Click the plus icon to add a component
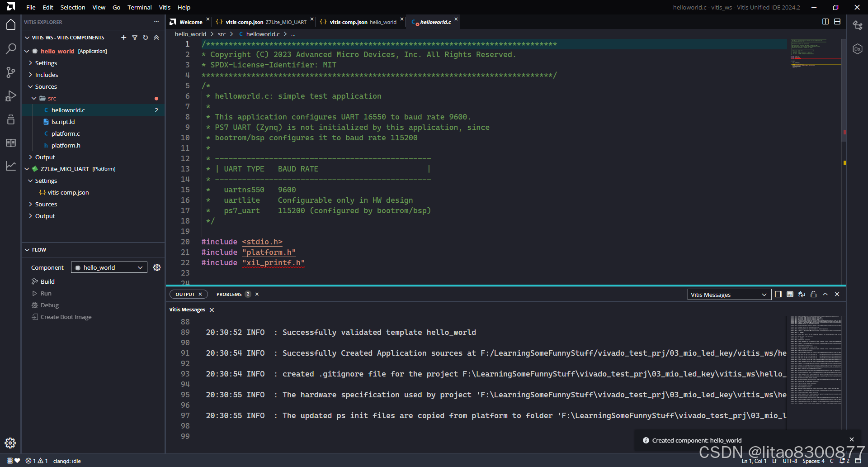This screenshot has height=467, width=868. pos(123,38)
